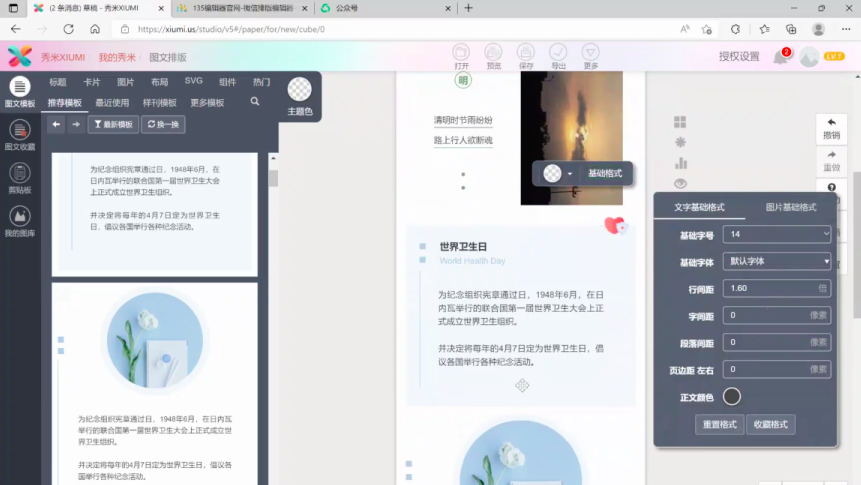The width and height of the screenshot is (861, 485).
Task: Click the 重做 redo button
Action: 831,161
